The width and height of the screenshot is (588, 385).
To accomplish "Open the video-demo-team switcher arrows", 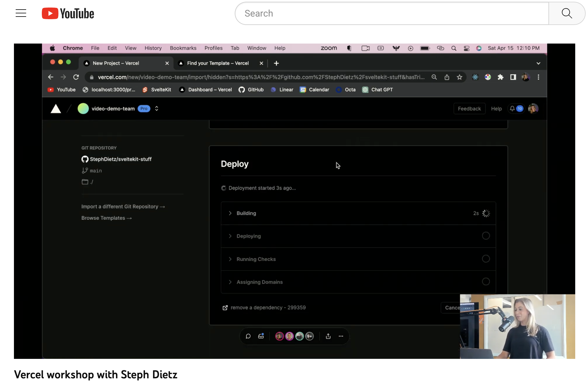I will pos(157,109).
